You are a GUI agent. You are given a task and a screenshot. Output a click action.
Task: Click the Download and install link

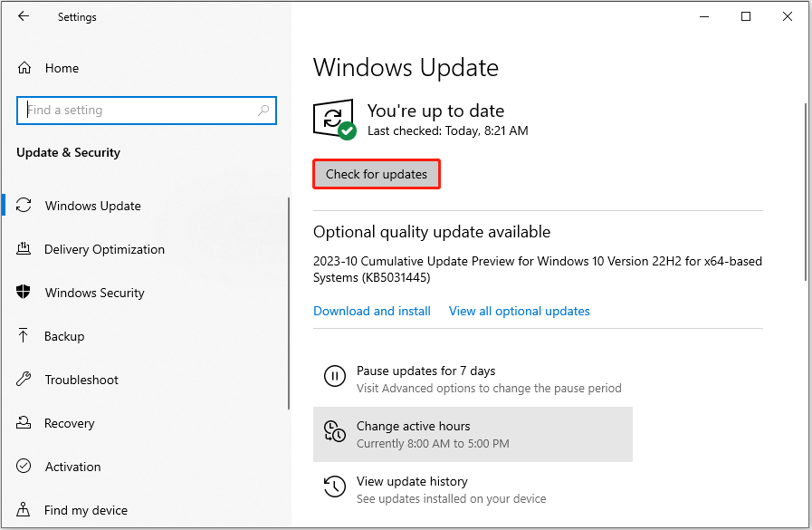click(x=372, y=311)
